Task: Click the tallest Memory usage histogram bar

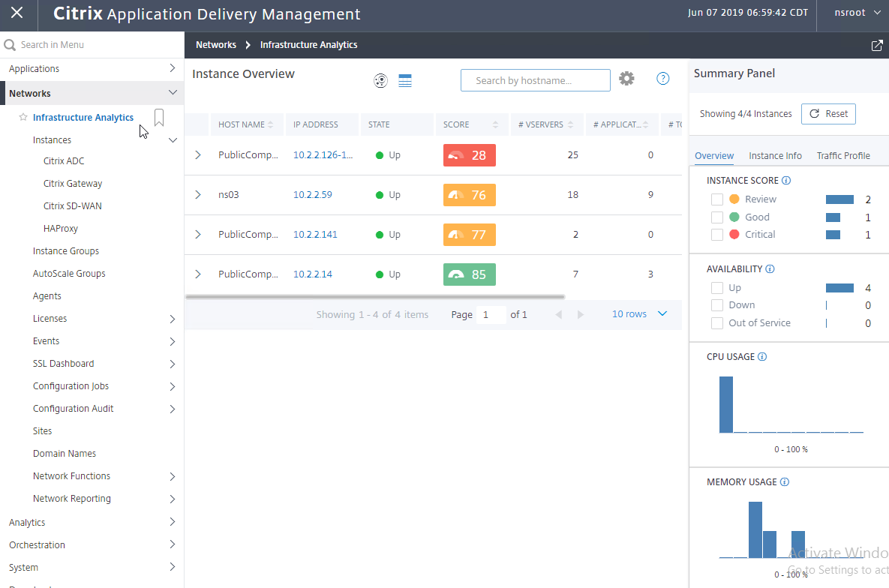Action: 755,530
